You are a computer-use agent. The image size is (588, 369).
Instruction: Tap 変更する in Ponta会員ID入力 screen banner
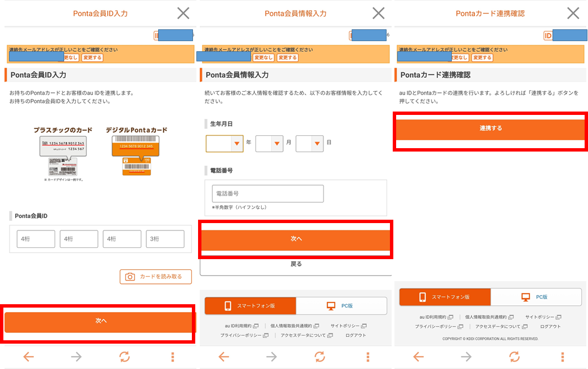[x=93, y=57]
